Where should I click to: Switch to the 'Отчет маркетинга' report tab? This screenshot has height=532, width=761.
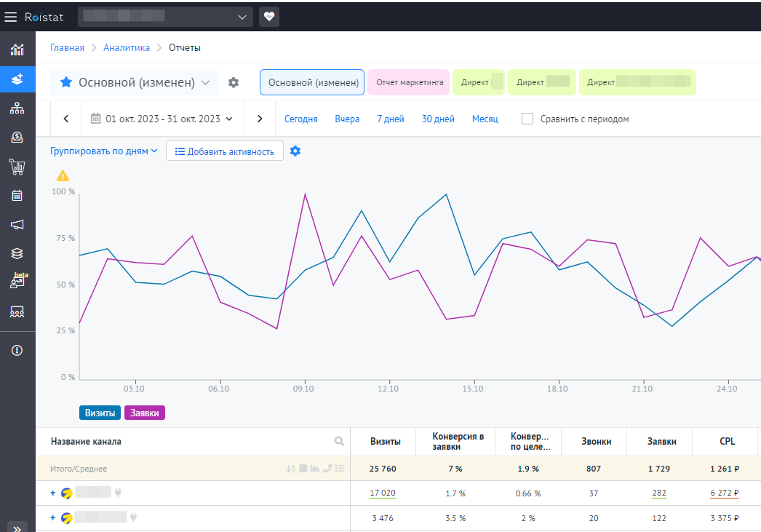409,82
